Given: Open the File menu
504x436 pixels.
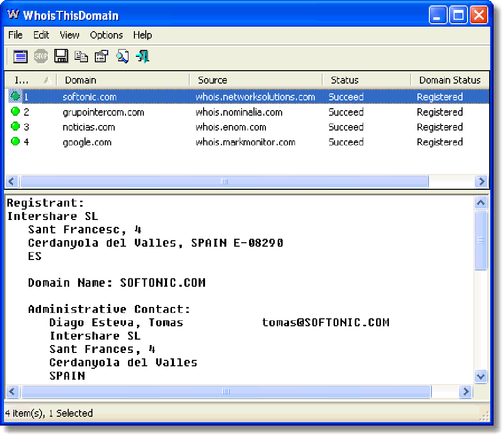Looking at the screenshot, I should point(15,35).
